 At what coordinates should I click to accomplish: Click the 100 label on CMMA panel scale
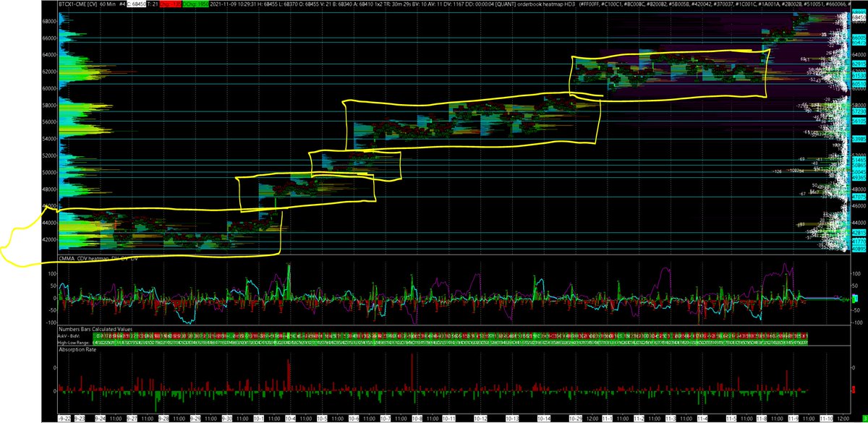52,274
